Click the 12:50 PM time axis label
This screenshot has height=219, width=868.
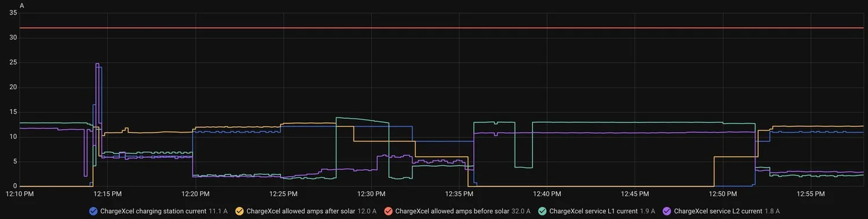coord(723,194)
